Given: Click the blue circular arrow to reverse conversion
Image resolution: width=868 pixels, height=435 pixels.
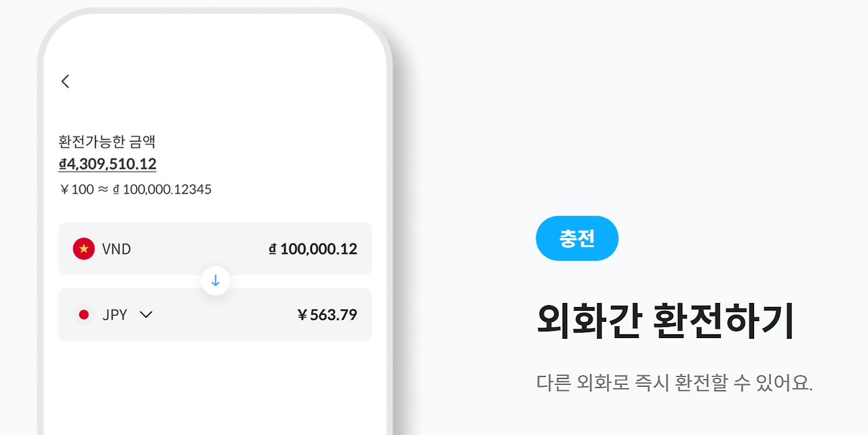Looking at the screenshot, I should (x=215, y=281).
